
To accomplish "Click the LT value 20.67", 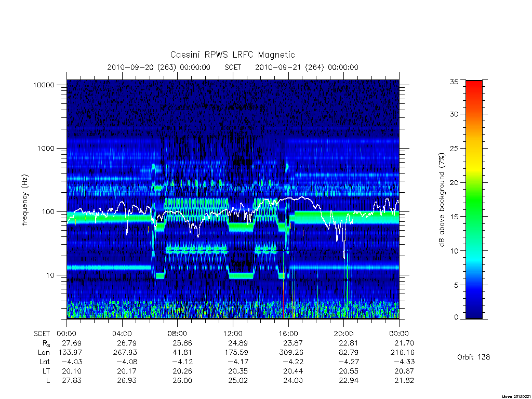I will [x=404, y=371].
